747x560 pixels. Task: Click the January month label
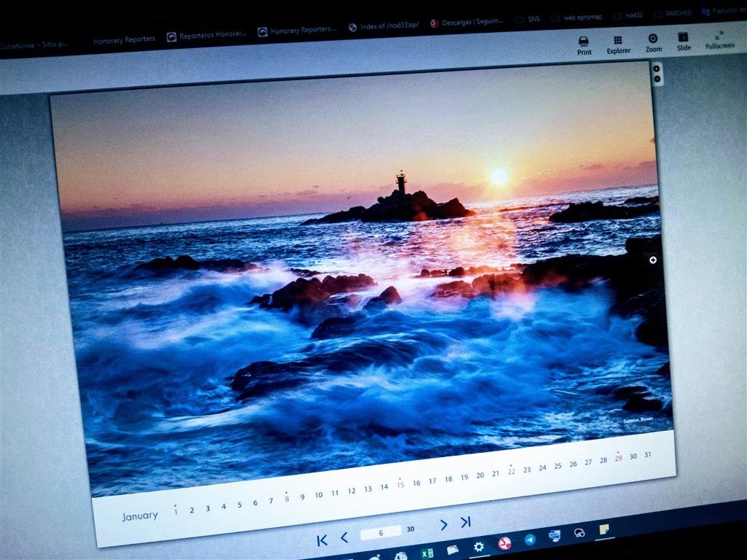(x=139, y=516)
